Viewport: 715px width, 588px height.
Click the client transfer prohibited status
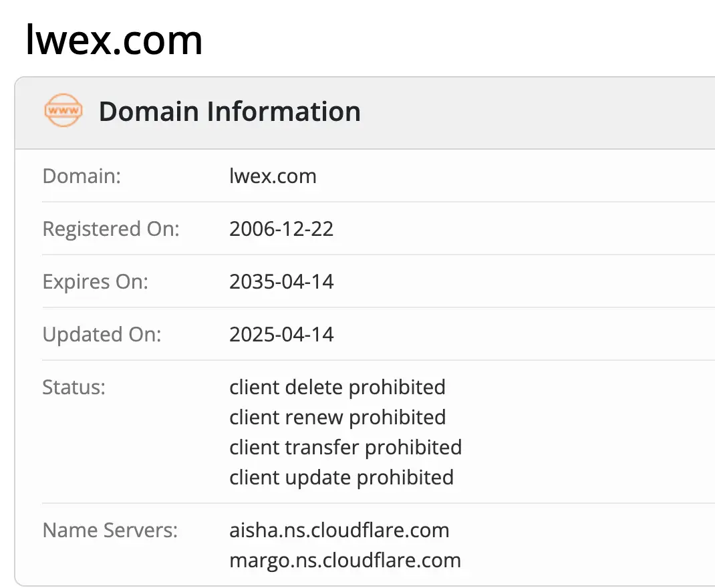(345, 448)
